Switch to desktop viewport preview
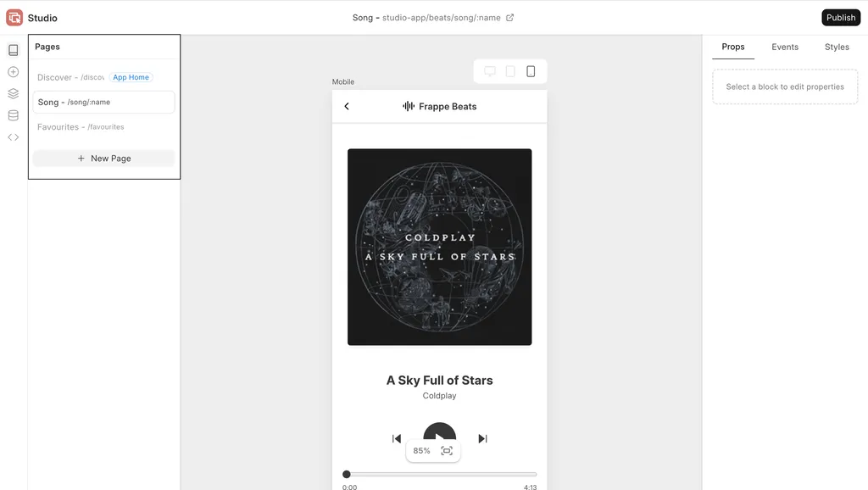This screenshot has height=490, width=868. (x=490, y=71)
